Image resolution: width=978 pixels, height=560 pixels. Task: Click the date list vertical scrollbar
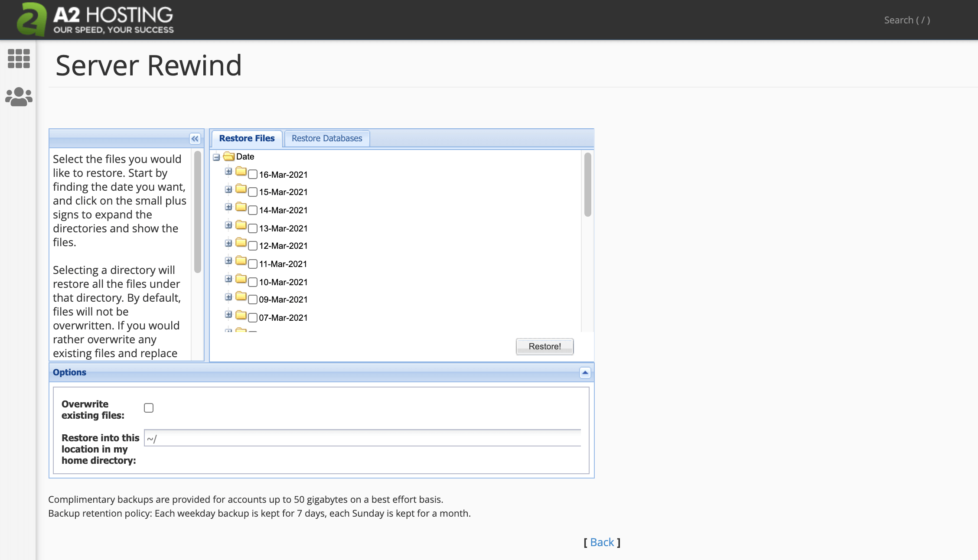pos(588,185)
